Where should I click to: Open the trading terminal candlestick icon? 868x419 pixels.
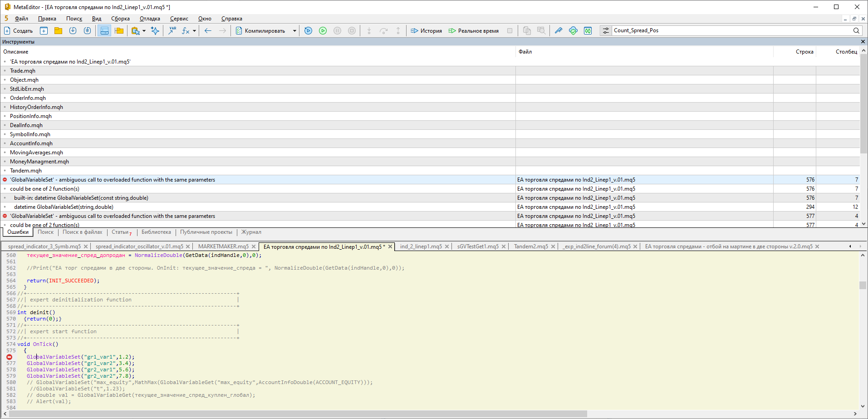coord(588,31)
